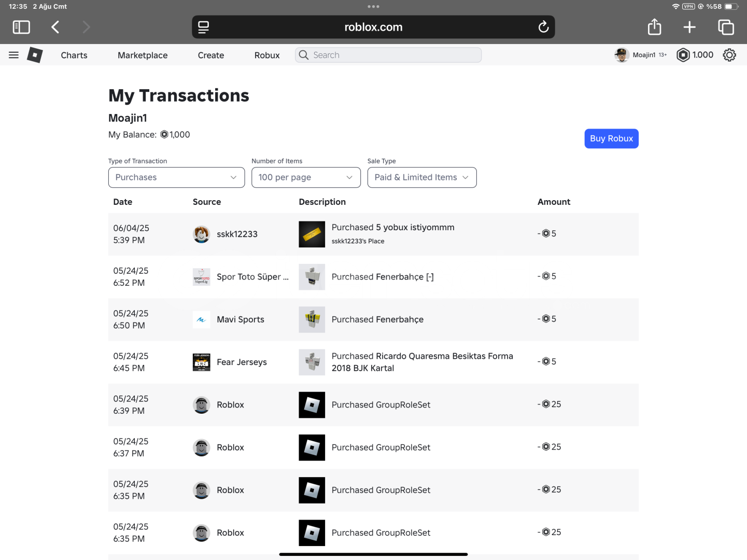Viewport: 747px width, 560px height.
Task: Open the sskk12233's Place link
Action: point(358,241)
